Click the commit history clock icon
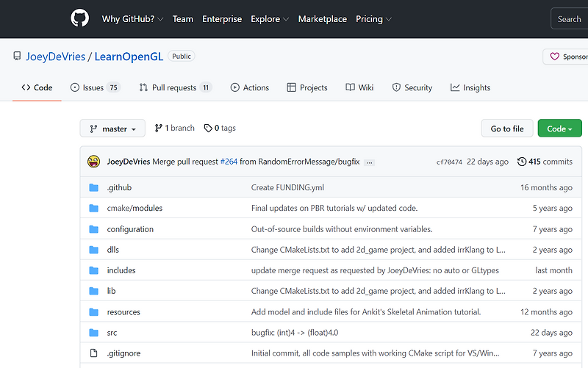 click(522, 162)
